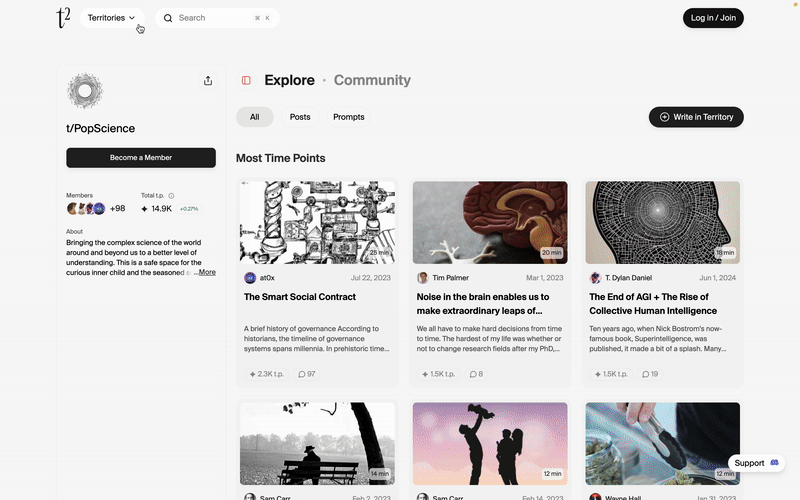Image resolution: width=800 pixels, height=500 pixels.
Task: Switch to the Explore tab
Action: coord(289,80)
